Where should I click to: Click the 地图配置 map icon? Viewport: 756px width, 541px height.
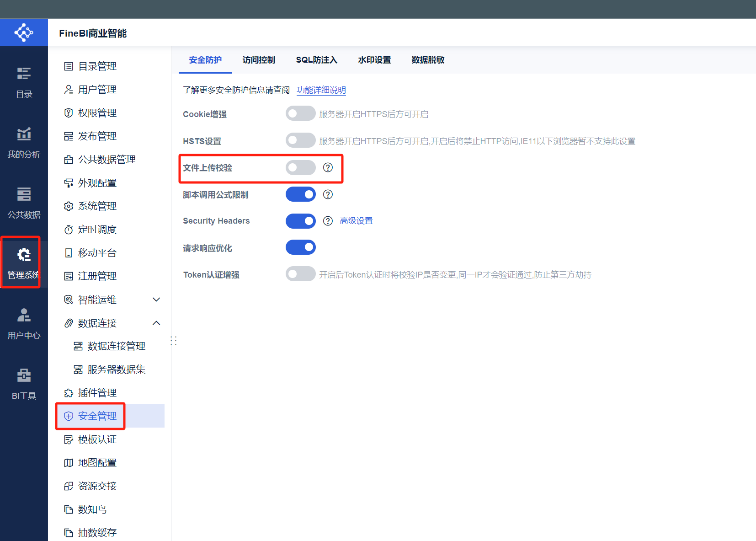tap(69, 463)
